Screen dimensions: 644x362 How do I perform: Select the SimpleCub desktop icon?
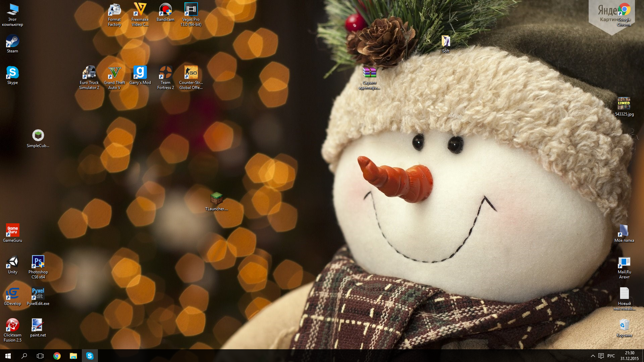[38, 139]
